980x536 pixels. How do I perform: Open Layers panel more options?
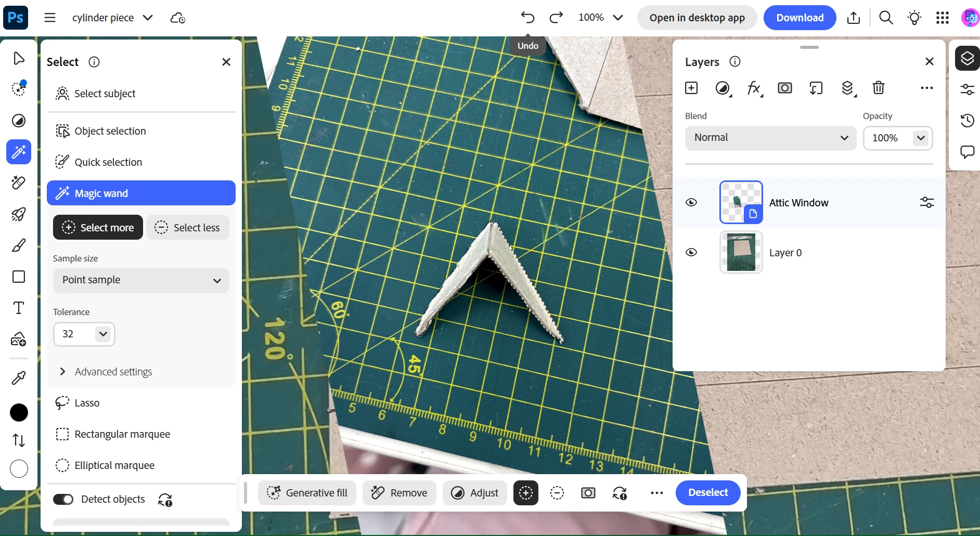coord(927,88)
